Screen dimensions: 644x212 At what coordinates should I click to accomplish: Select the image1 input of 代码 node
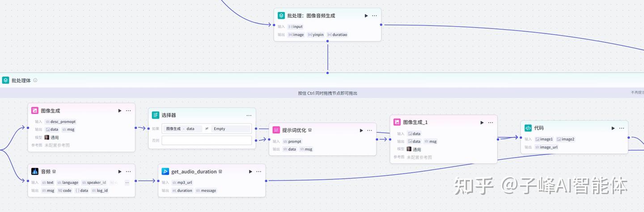click(544, 139)
